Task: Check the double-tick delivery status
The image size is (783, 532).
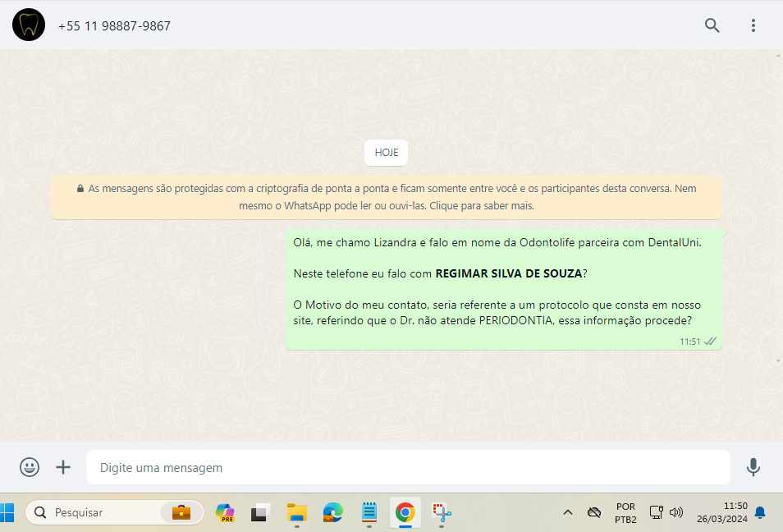Action: [x=710, y=342]
